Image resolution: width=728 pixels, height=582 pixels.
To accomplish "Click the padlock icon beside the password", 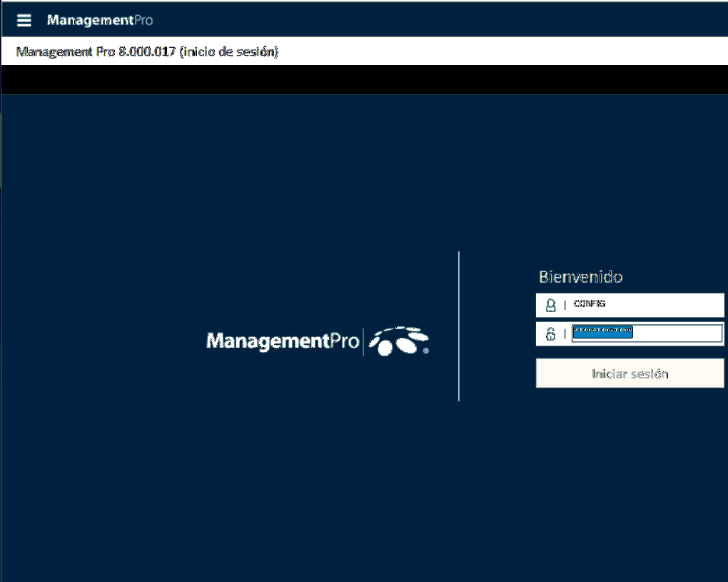I will click(550, 333).
